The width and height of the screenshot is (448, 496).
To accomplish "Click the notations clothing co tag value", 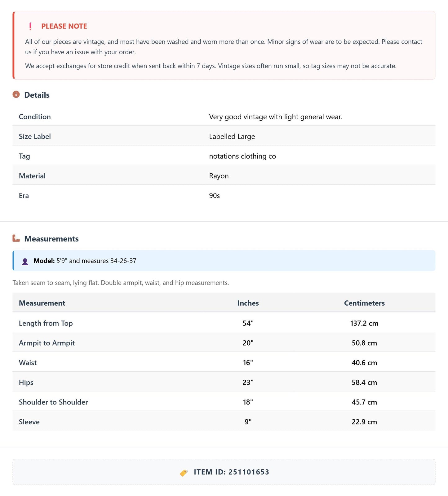I will [242, 156].
